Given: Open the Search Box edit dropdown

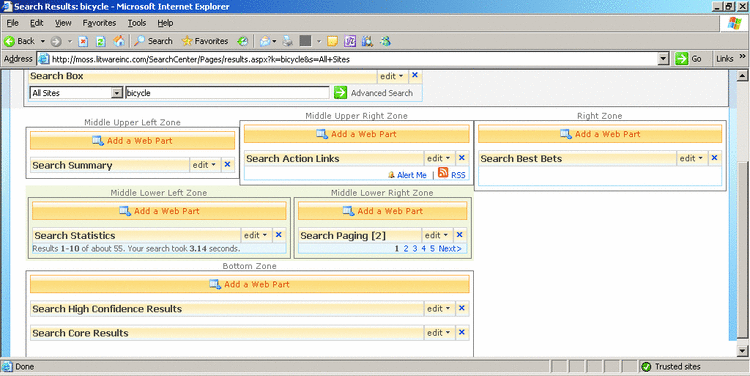Looking at the screenshot, I should (391, 76).
